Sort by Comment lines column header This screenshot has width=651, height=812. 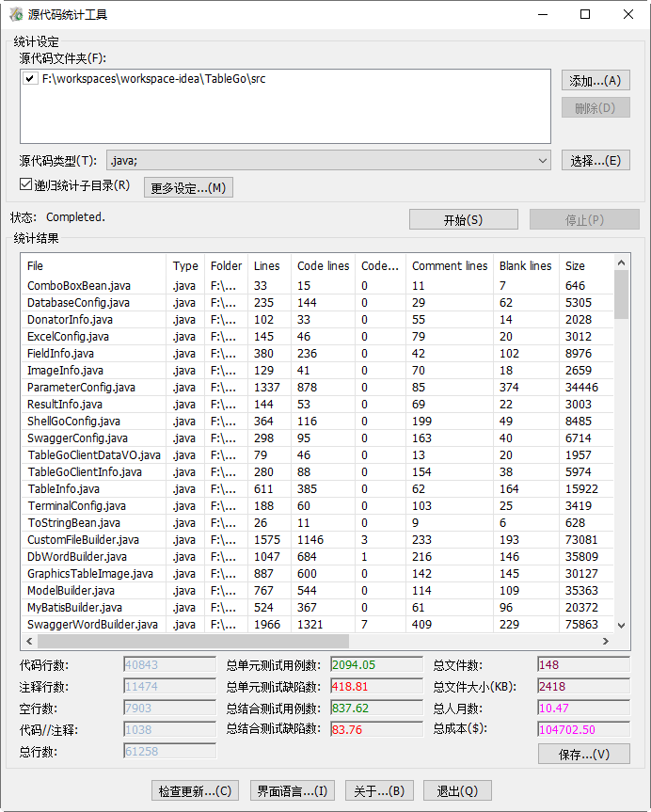point(450,265)
